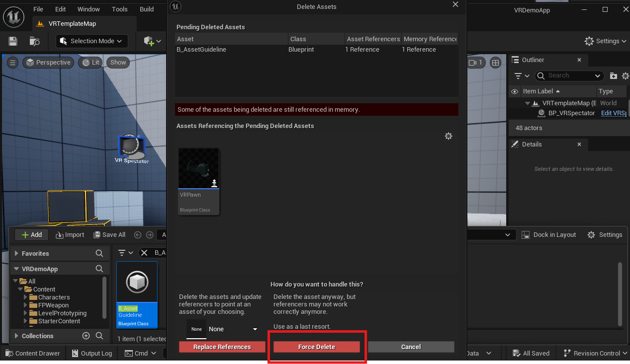Switch to the VRTemplateMap tab
Screen dimensions: 630x364
72,24
